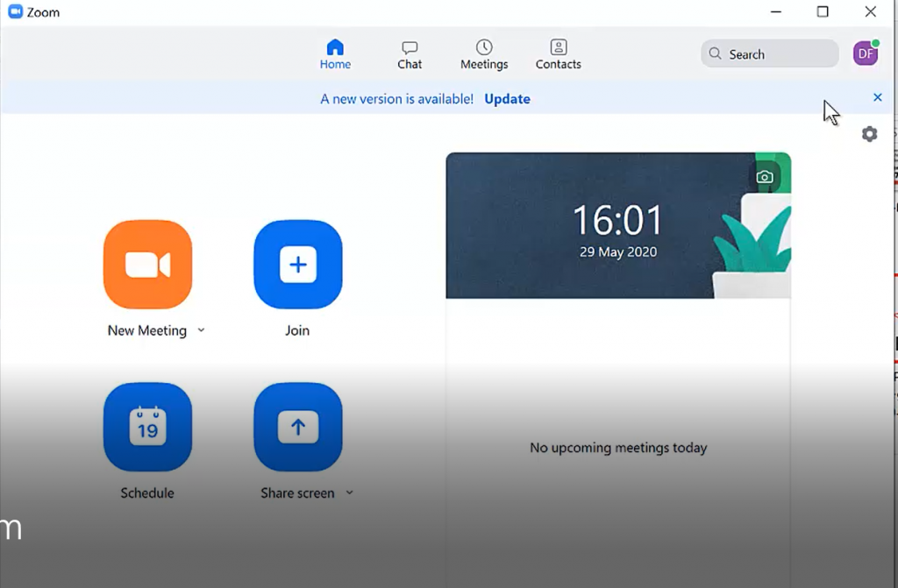Open the Chat tab
The height and width of the screenshot is (588, 898).
pyautogui.click(x=410, y=54)
